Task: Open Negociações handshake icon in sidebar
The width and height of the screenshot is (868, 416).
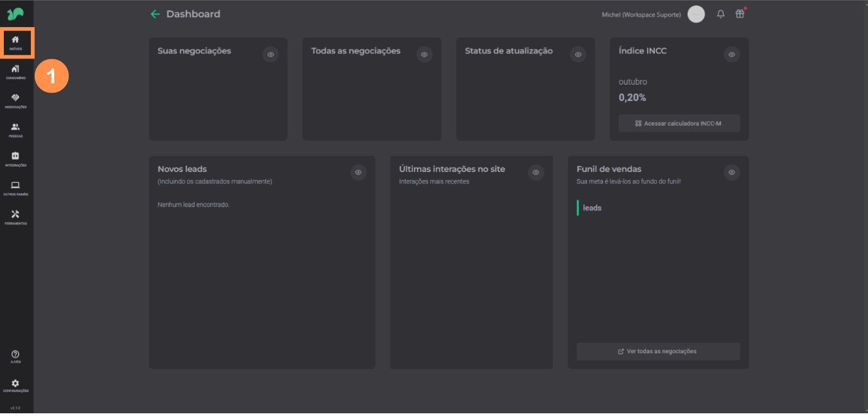Action: (x=16, y=101)
